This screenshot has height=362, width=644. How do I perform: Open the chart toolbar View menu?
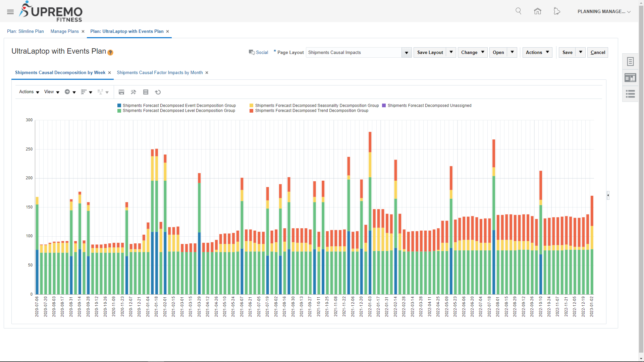click(x=52, y=92)
